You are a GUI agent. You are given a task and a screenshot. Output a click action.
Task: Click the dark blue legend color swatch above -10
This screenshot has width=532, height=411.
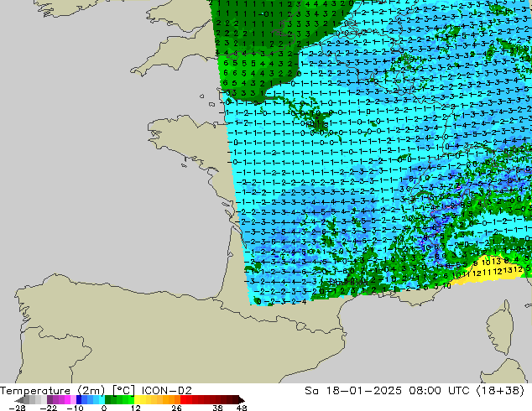click(79, 399)
